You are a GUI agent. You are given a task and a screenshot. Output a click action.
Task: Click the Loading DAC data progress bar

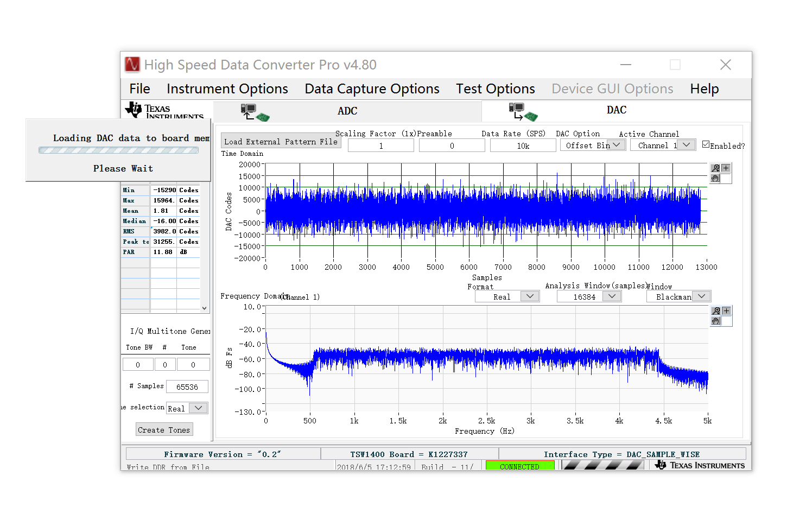pos(118,150)
